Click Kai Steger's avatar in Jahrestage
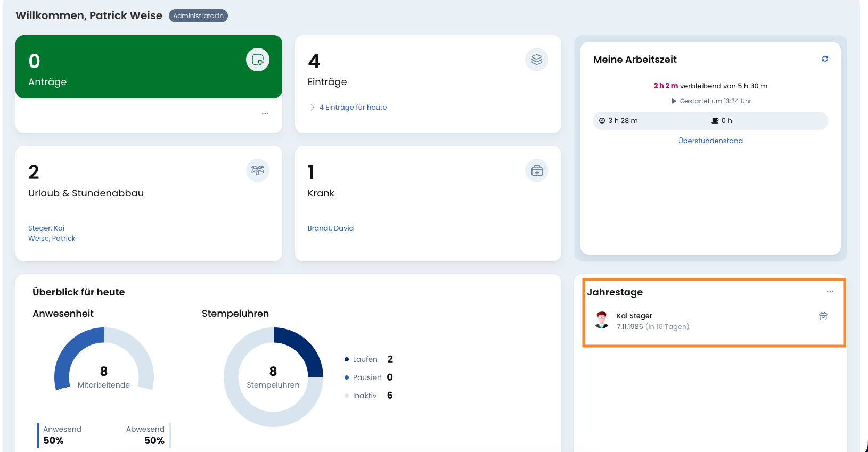The height and width of the screenshot is (452, 868). (x=602, y=320)
